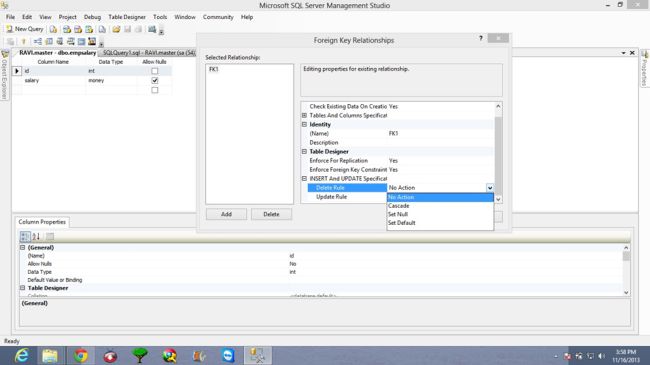Toggle Allow Nulls checkbox in empty row
Screen dimensions: 650x365
[x=155, y=90]
